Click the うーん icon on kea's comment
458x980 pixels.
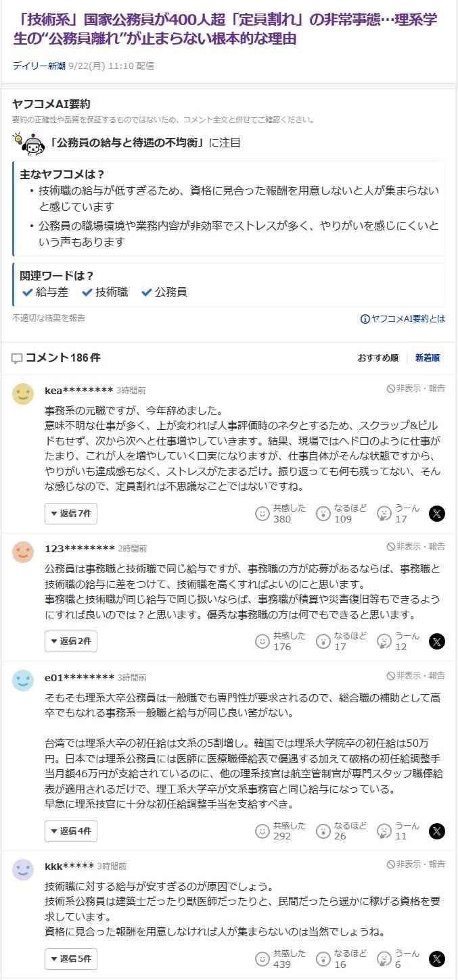384,514
